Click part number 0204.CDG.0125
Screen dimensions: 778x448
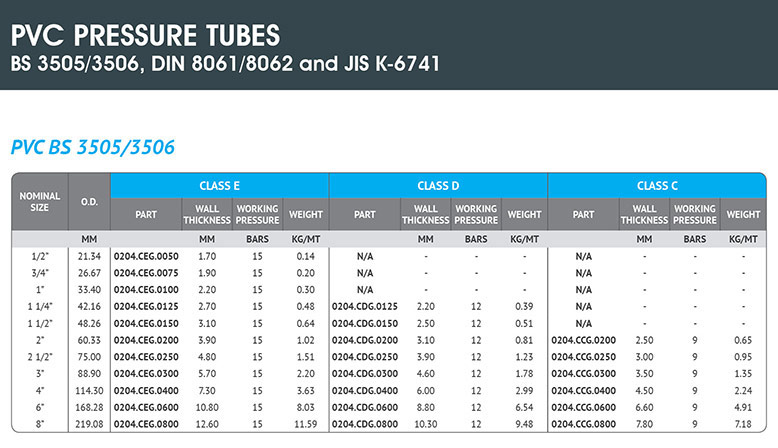coord(365,307)
